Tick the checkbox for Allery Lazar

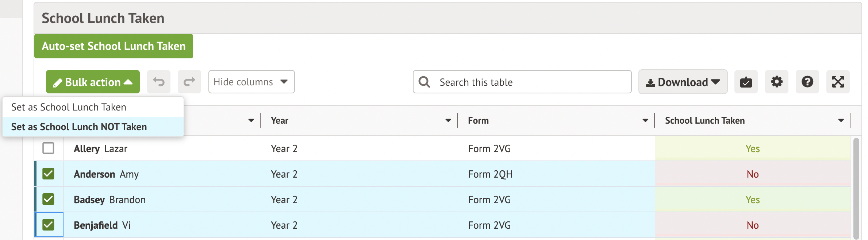pos(48,148)
